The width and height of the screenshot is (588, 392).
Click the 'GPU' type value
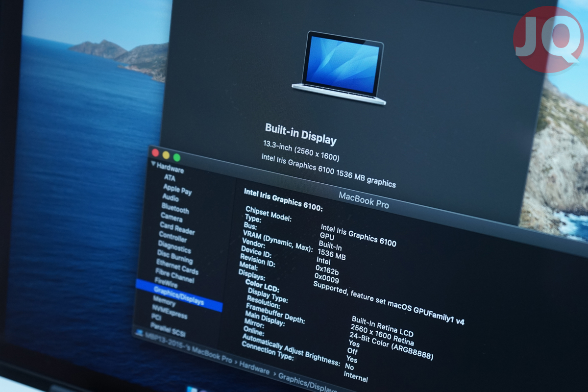tap(327, 236)
